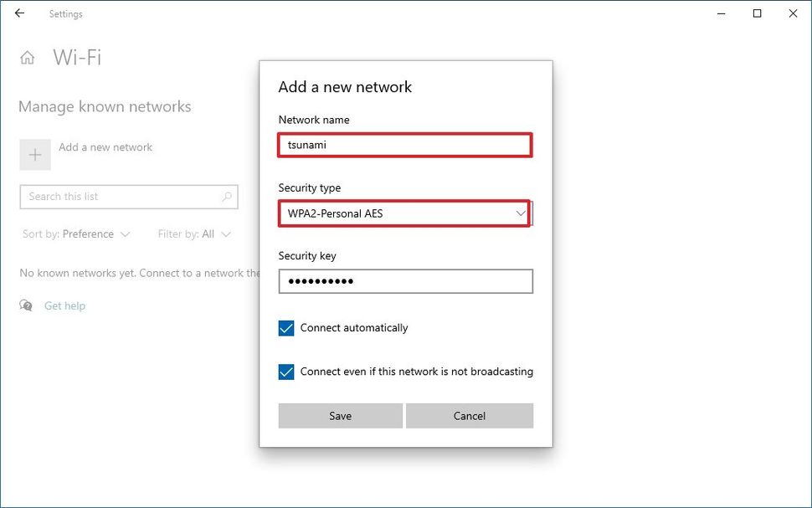Viewport: 812px width, 508px height.
Task: Open the Get help link
Action: pyautogui.click(x=64, y=305)
